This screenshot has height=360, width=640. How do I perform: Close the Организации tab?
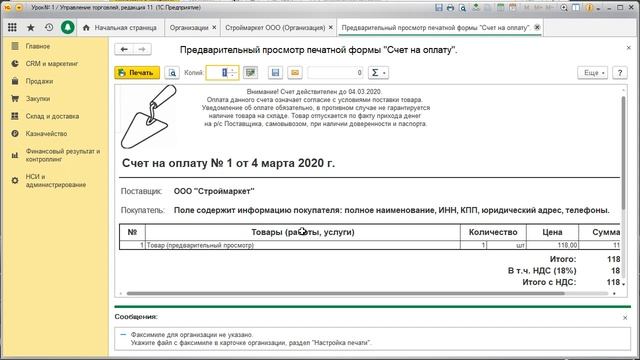tap(214, 27)
